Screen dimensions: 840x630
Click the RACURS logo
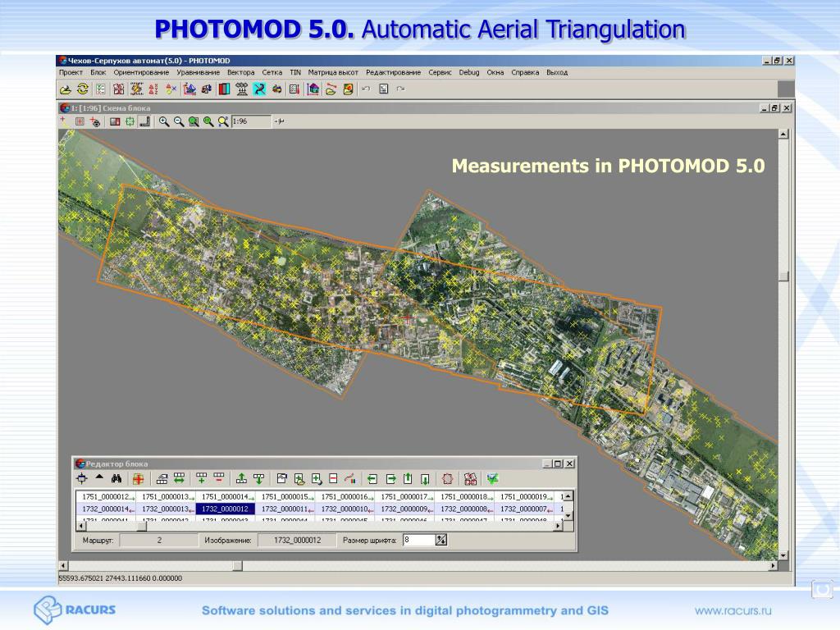pos(75,609)
